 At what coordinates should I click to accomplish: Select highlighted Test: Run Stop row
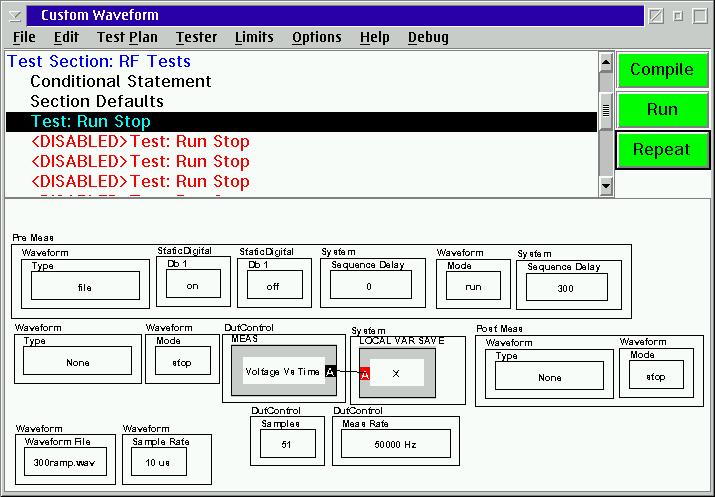301,122
